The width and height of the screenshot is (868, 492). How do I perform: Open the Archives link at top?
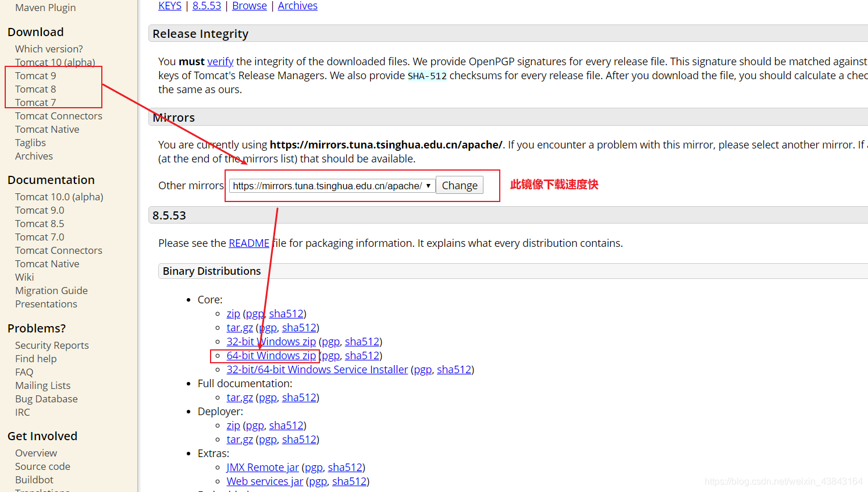coord(298,6)
